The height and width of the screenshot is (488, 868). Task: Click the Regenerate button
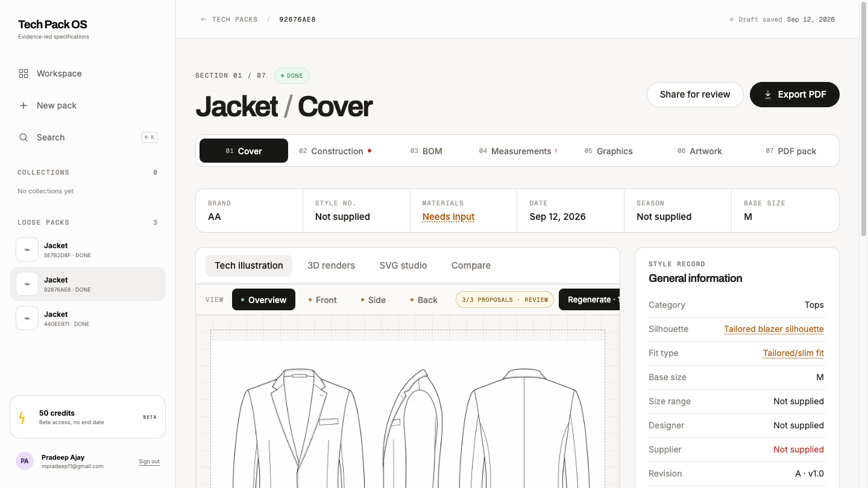pos(590,299)
